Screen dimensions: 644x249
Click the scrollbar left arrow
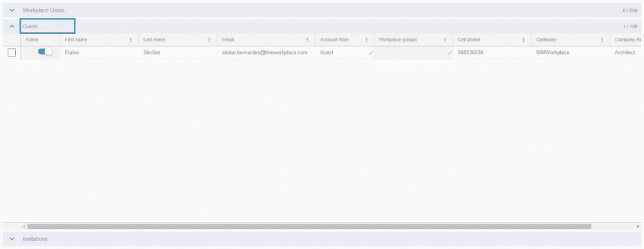pyautogui.click(x=24, y=226)
